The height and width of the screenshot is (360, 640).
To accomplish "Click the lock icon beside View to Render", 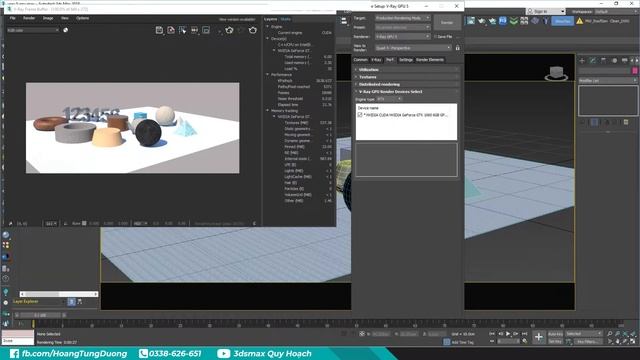I will pos(458,48).
